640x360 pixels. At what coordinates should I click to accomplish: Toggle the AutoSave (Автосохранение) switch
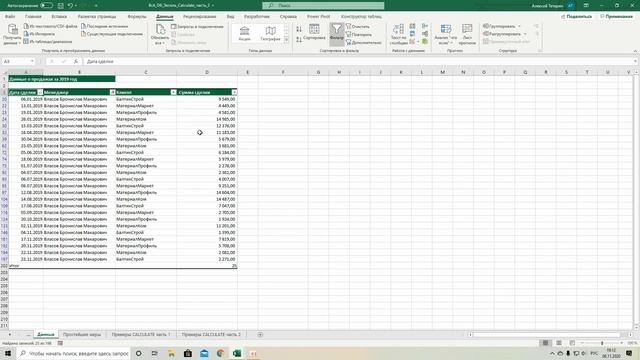pyautogui.click(x=47, y=6)
